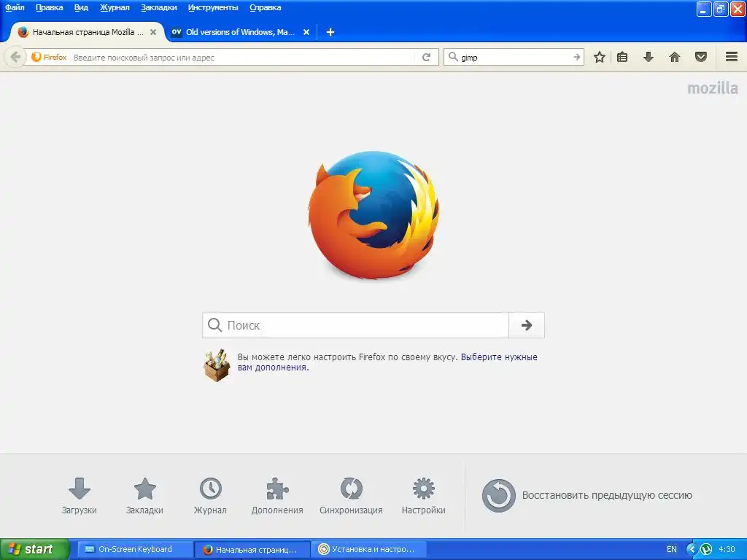Close the Old versions of Windows tab

coord(306,32)
